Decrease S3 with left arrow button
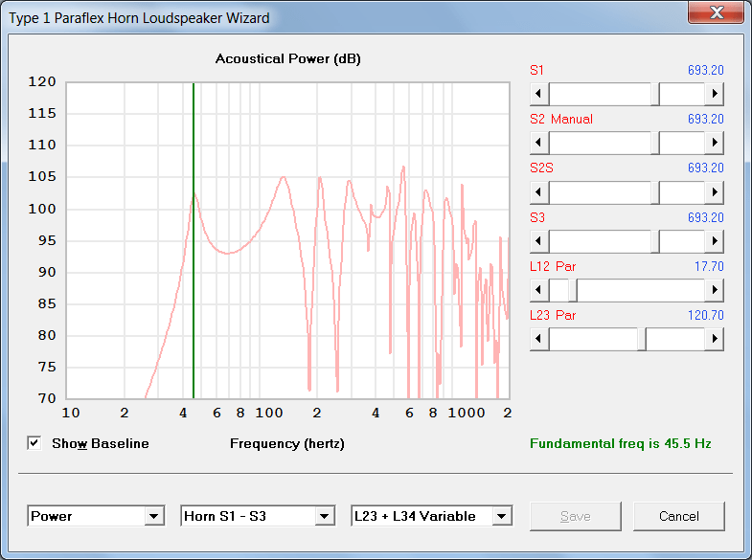The height and width of the screenshot is (560, 752). (x=539, y=241)
